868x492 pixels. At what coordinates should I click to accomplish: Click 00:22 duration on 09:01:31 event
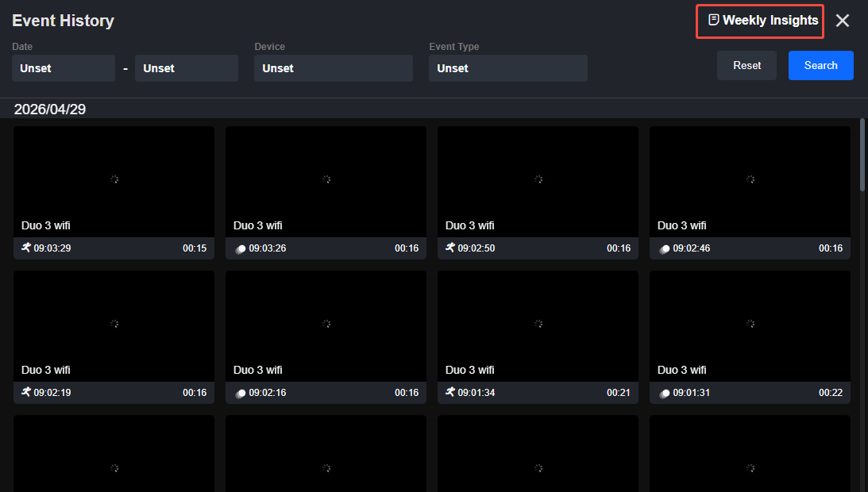[831, 392]
